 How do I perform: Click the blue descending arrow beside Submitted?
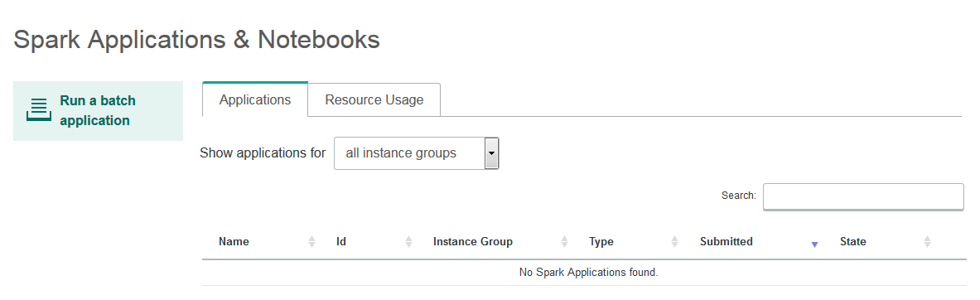814,245
